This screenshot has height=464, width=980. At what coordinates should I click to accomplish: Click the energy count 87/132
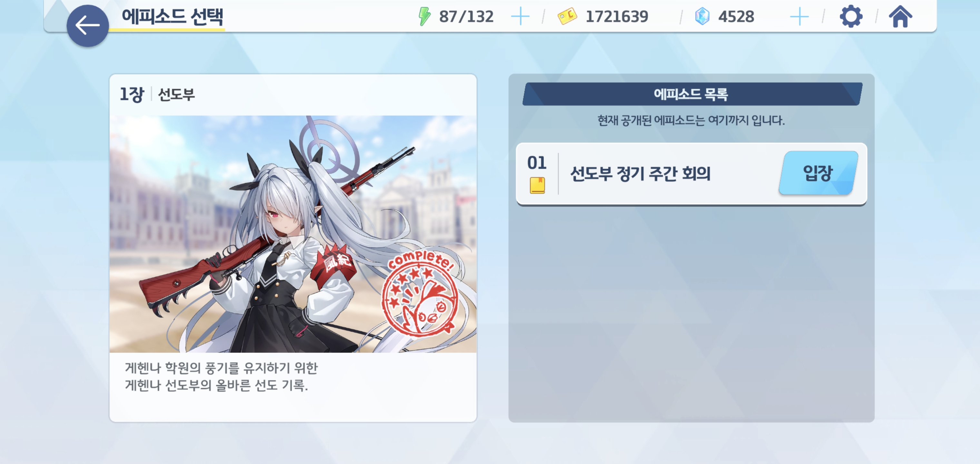[466, 16]
